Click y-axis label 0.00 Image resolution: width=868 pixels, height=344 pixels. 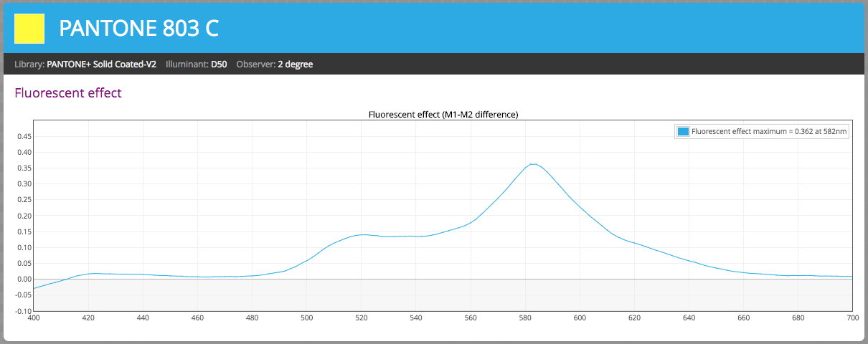click(24, 279)
